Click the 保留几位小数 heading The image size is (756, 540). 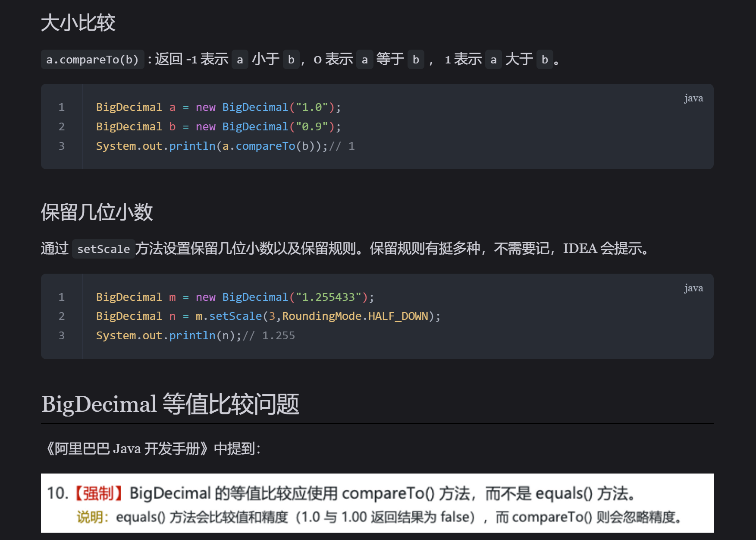[x=97, y=212]
